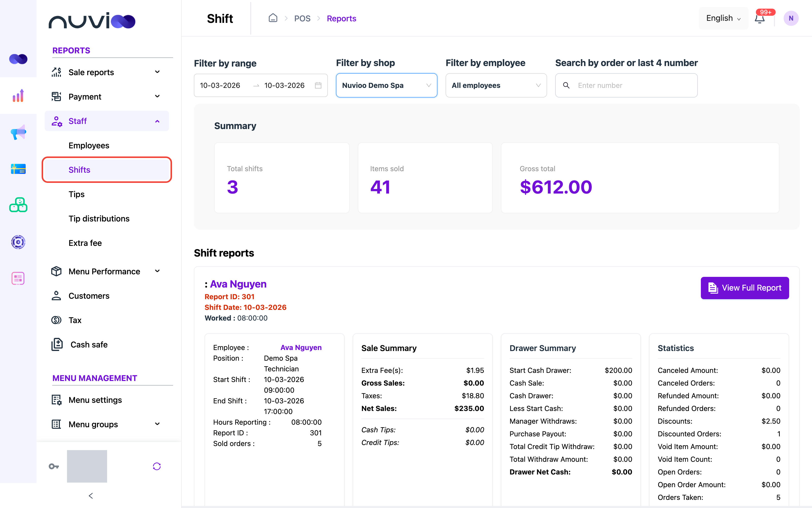Click the Tax dollar coin icon
The width and height of the screenshot is (812, 508).
pyautogui.click(x=56, y=320)
